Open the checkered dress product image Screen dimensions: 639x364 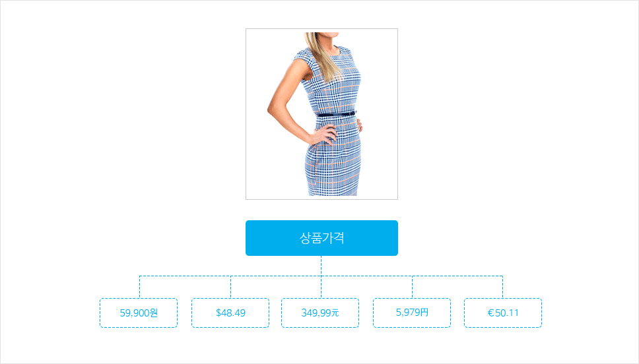[x=321, y=114]
